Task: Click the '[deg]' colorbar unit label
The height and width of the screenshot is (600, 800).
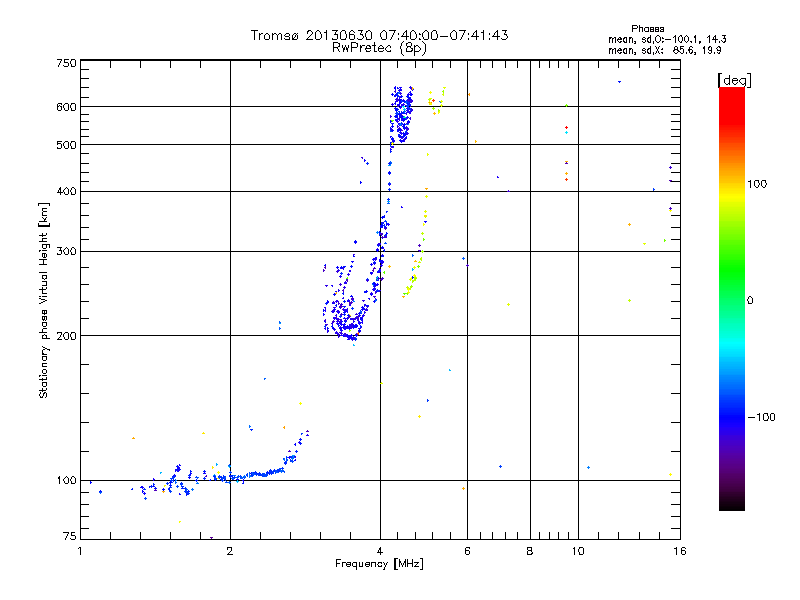Action: pos(734,80)
